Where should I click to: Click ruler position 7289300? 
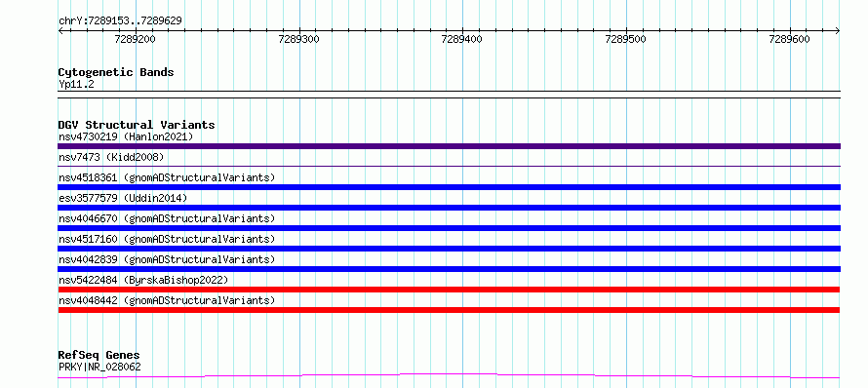click(x=299, y=39)
